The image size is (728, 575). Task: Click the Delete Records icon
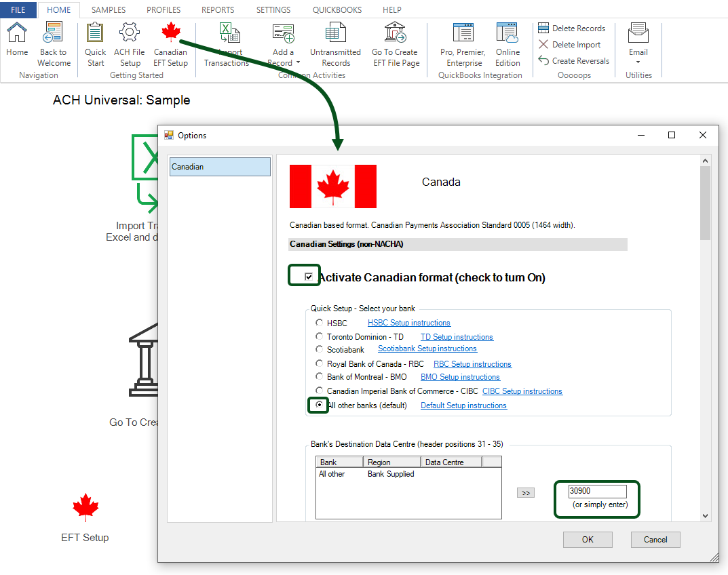[x=543, y=28]
